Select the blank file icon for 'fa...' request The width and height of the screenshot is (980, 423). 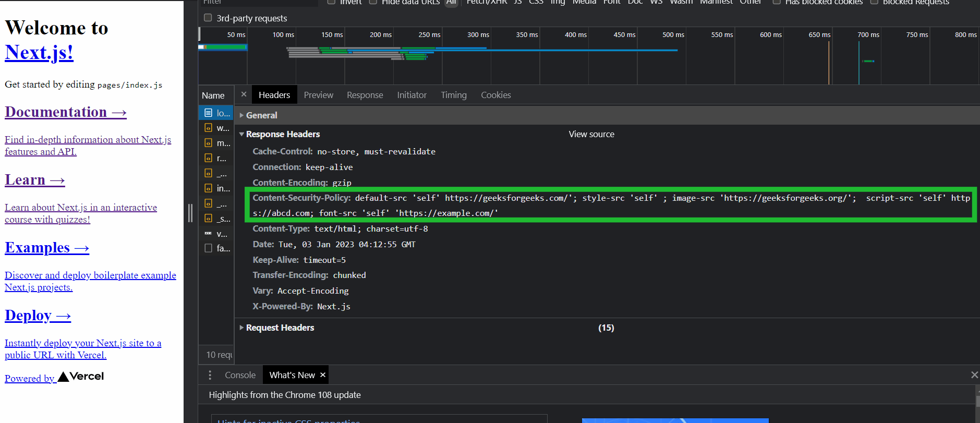(208, 248)
